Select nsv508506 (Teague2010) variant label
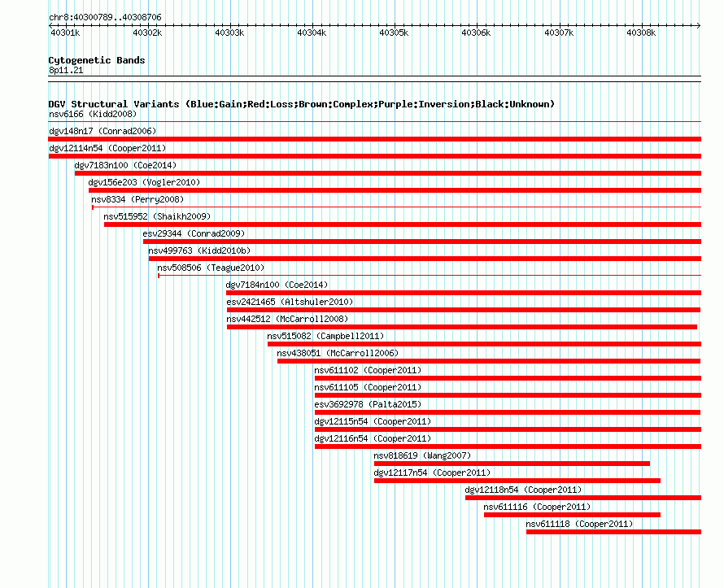Screen dimensions: 724x588 point(211,268)
